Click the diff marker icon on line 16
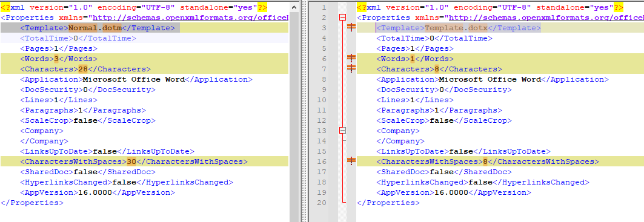 point(351,162)
